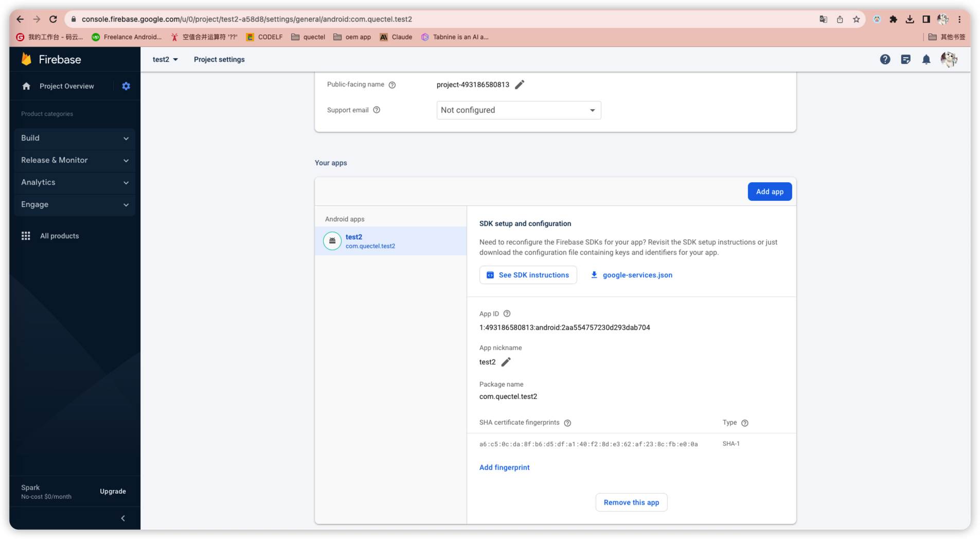Open the Claude bookmark
Image resolution: width=980 pixels, height=539 pixels.
(396, 37)
